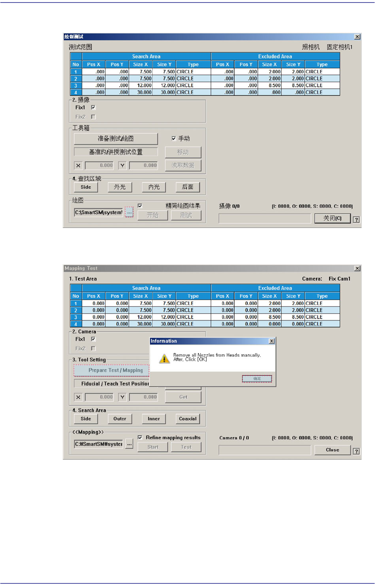This screenshot has width=375, height=588.
Task: Select Inner search area button
Action: [x=154, y=419]
